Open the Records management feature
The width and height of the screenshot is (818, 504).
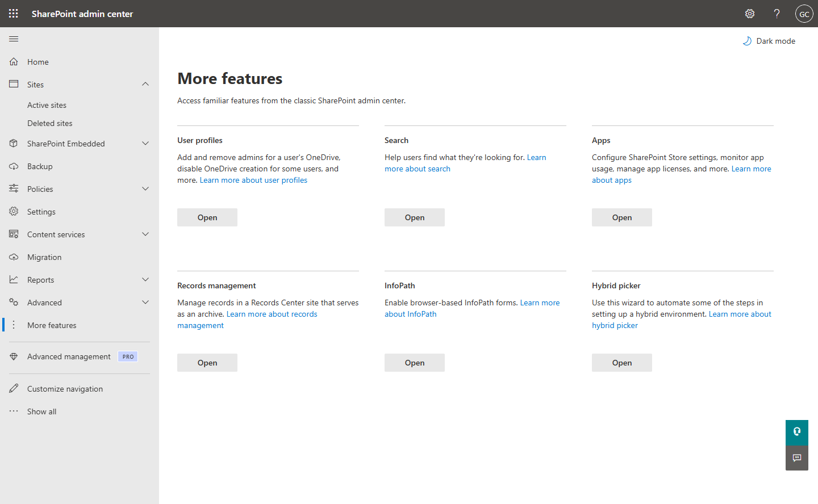[x=207, y=363]
